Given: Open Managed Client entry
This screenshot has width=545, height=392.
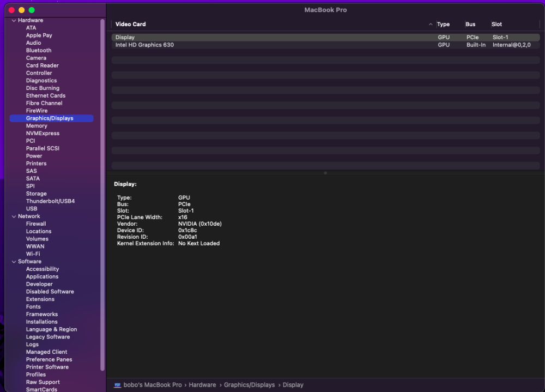Looking at the screenshot, I should pos(46,352).
